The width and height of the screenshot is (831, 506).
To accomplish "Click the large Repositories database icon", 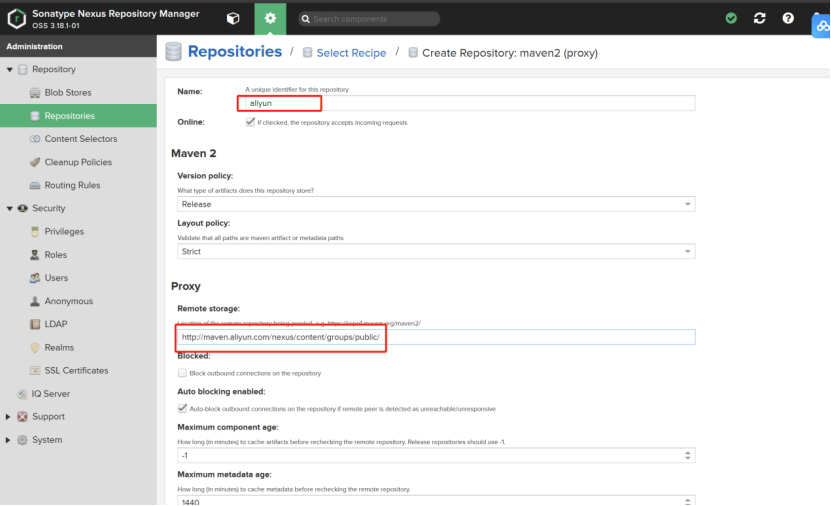I will click(x=173, y=51).
